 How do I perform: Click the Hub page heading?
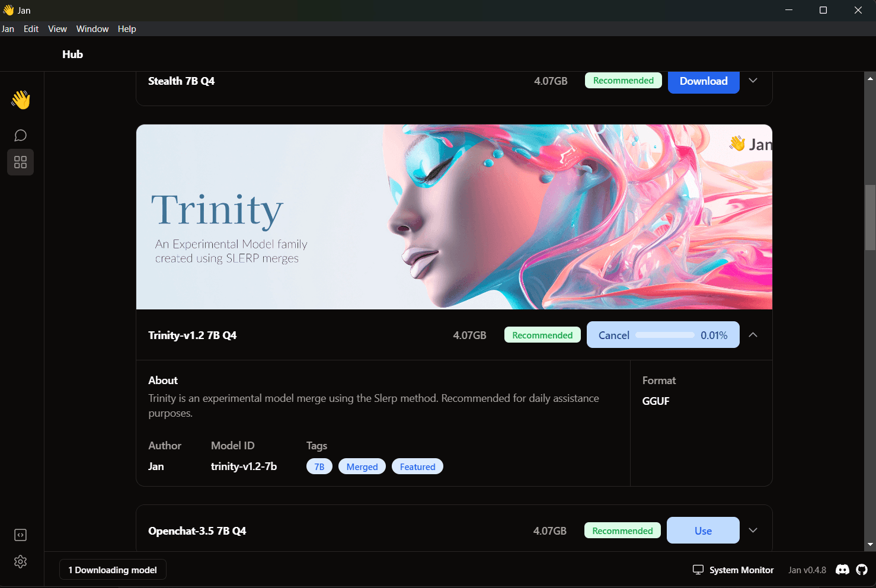(73, 54)
